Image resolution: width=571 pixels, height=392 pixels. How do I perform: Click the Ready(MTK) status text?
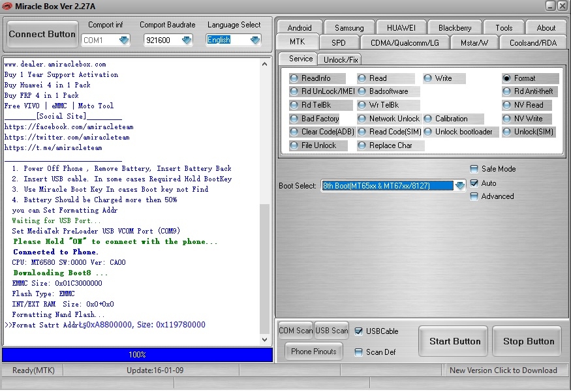[x=33, y=370]
